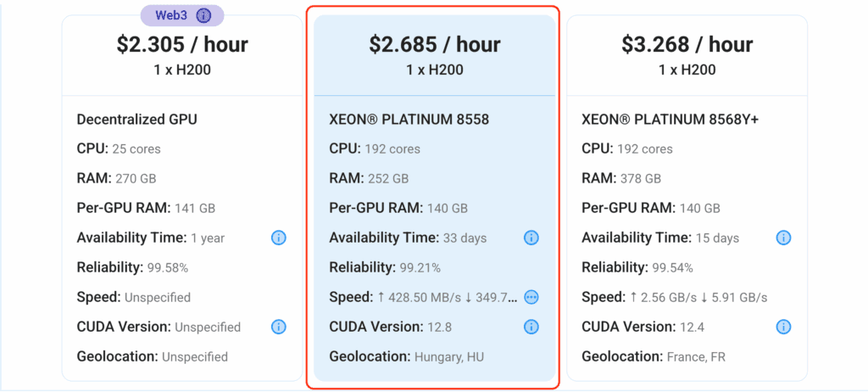Click XEON PLATINUM 8558 title
The image size is (868, 392).
(409, 119)
